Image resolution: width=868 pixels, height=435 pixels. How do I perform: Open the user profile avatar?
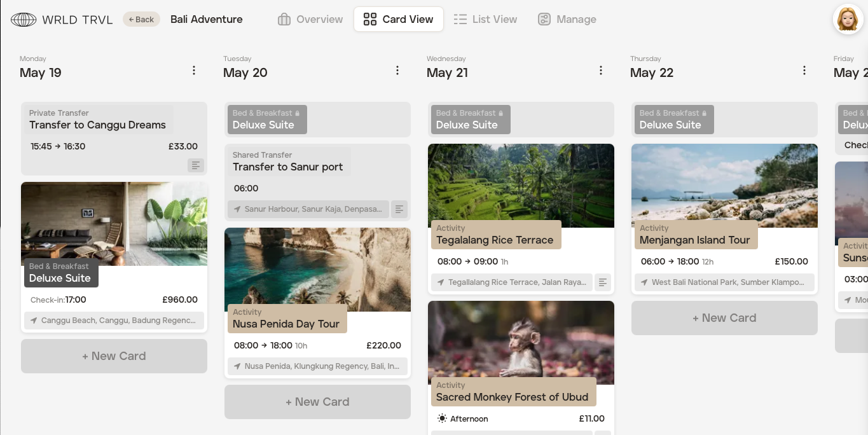[848, 19]
